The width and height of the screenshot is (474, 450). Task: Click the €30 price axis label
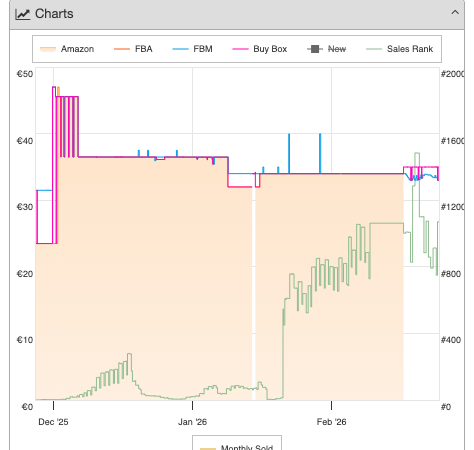[x=25, y=207]
